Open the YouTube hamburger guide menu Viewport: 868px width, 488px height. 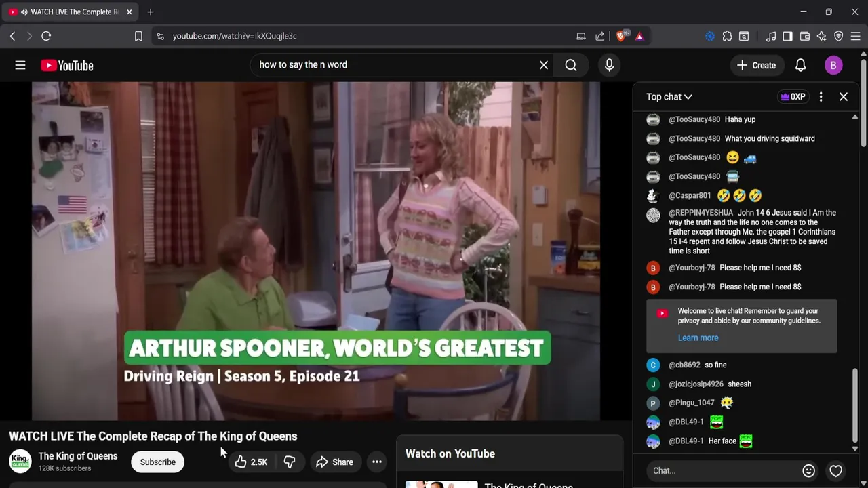point(20,65)
